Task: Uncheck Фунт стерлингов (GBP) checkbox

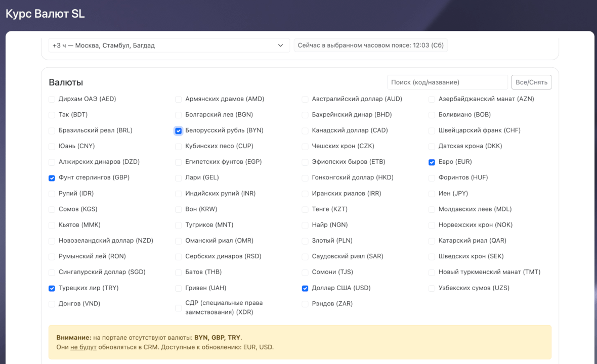Action: pyautogui.click(x=52, y=178)
